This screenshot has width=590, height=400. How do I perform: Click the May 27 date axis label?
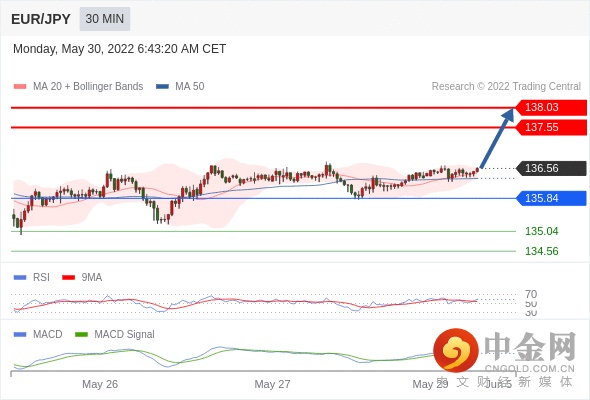[272, 384]
